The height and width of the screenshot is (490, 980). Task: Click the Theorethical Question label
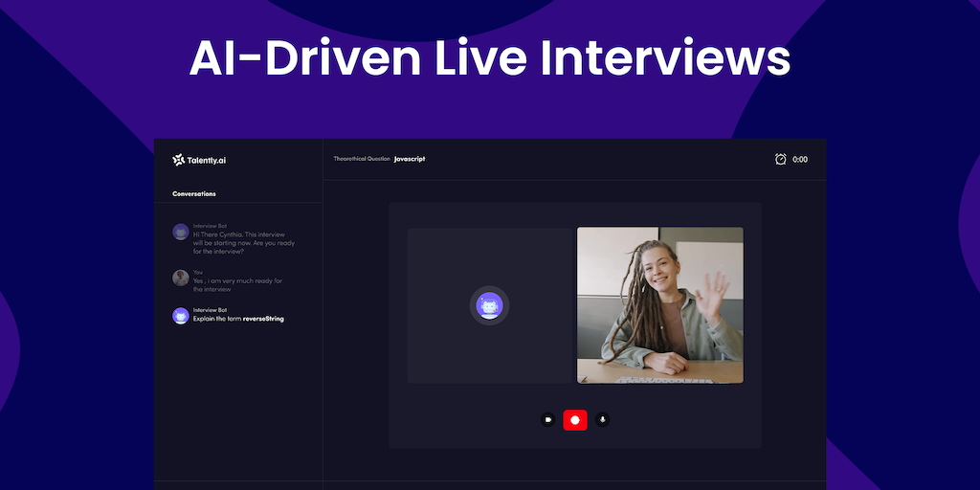(x=362, y=159)
